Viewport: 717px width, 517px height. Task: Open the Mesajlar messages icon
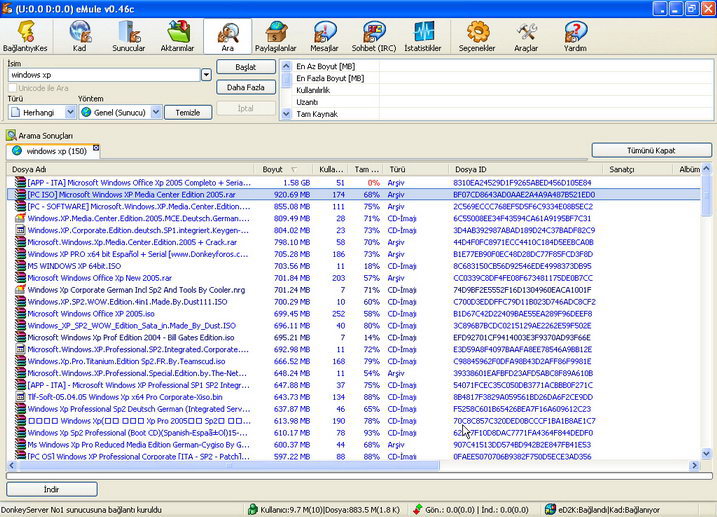coord(324,32)
